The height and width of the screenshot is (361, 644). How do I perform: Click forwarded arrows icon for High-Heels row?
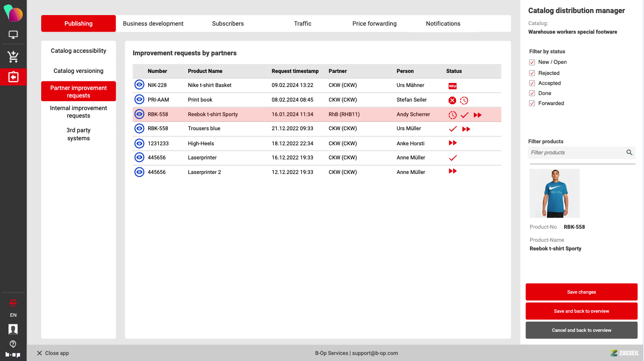(453, 143)
